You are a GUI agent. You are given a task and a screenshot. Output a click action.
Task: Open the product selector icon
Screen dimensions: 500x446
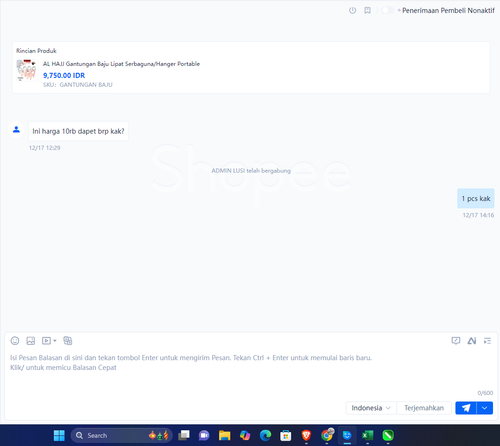[68, 341]
